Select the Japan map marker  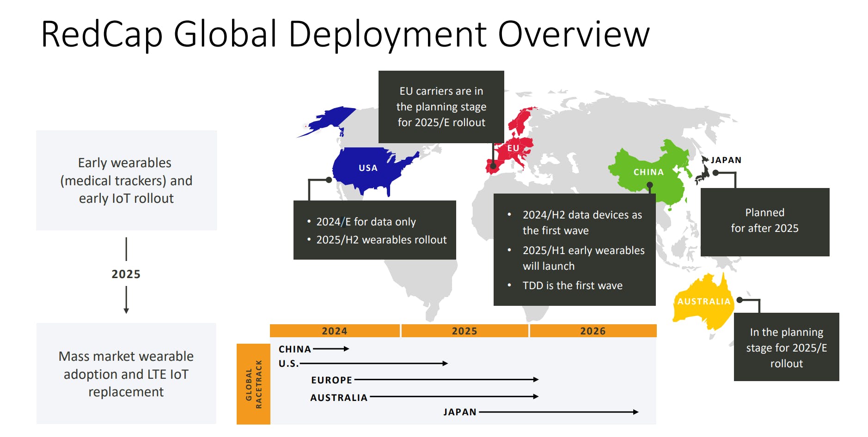704,171
